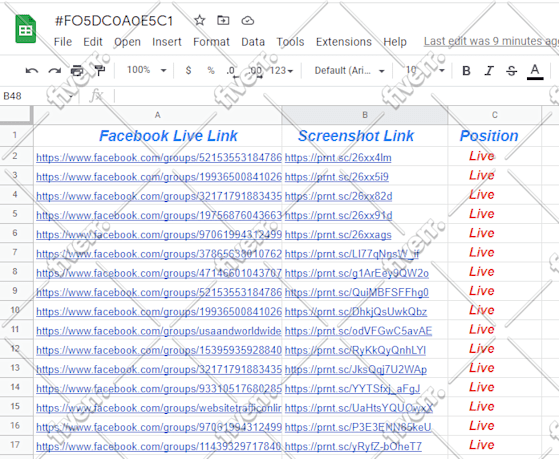Select column A header
The width and height of the screenshot is (559, 459).
pyautogui.click(x=158, y=115)
